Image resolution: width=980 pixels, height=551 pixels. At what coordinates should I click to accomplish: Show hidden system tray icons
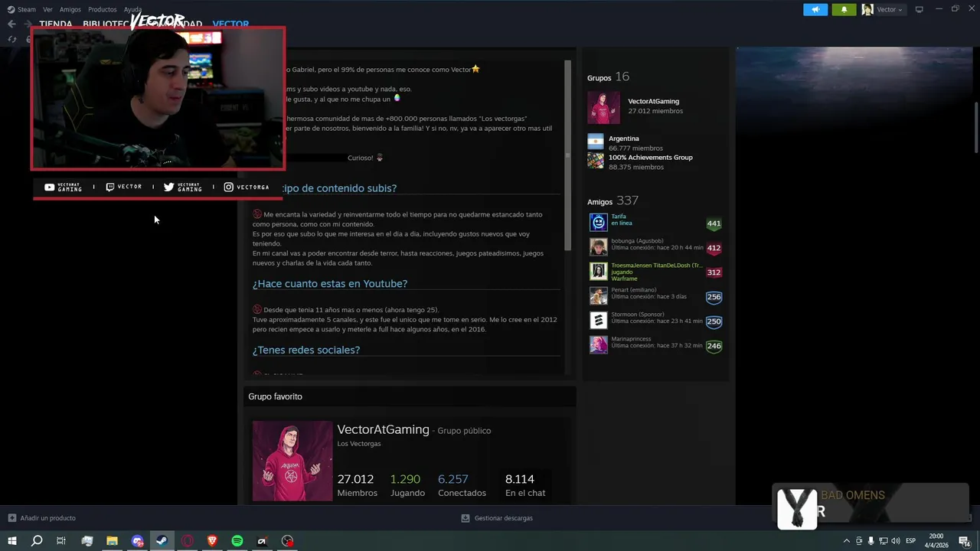coord(846,541)
